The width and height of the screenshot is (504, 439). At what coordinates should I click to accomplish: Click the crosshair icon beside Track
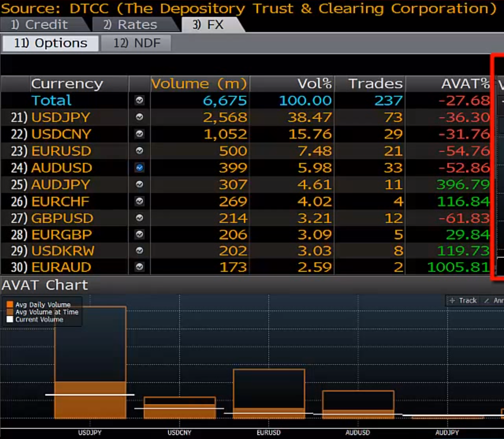452,301
